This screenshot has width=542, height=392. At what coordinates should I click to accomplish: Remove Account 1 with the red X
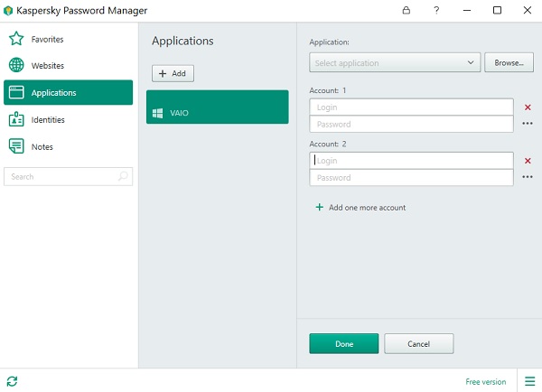point(528,107)
